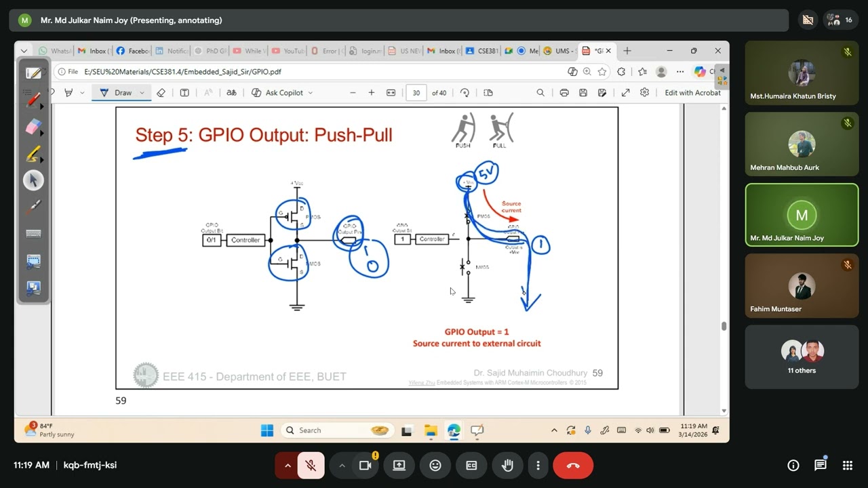Print the PDF document
Image resolution: width=868 pixels, height=488 pixels.
pos(564,93)
